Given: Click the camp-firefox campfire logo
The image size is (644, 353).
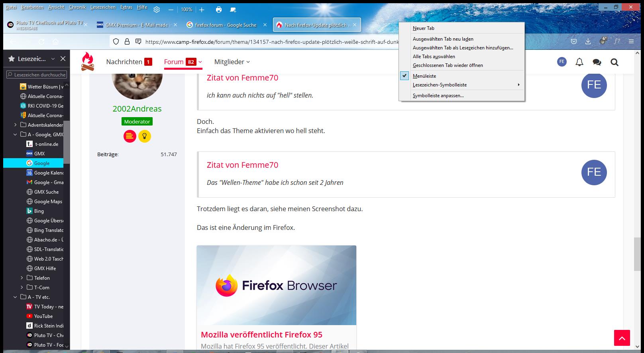Looking at the screenshot, I should [x=88, y=62].
